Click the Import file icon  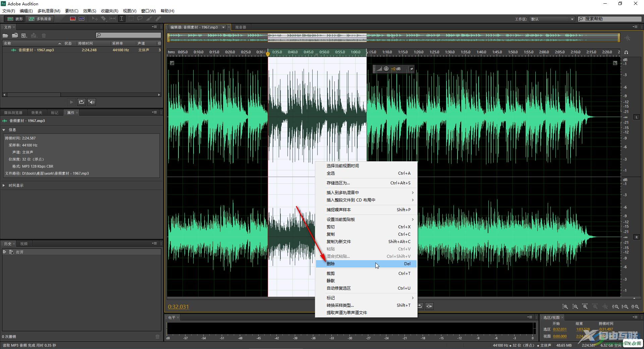[15, 36]
